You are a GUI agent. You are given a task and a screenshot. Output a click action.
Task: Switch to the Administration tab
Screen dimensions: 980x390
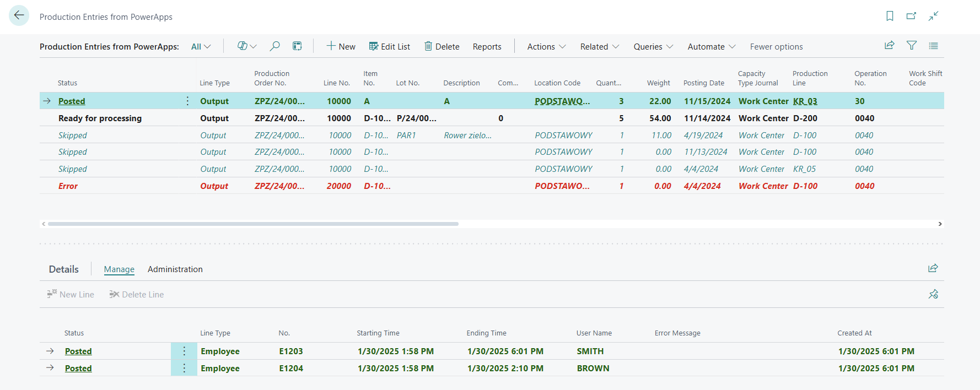pos(175,269)
